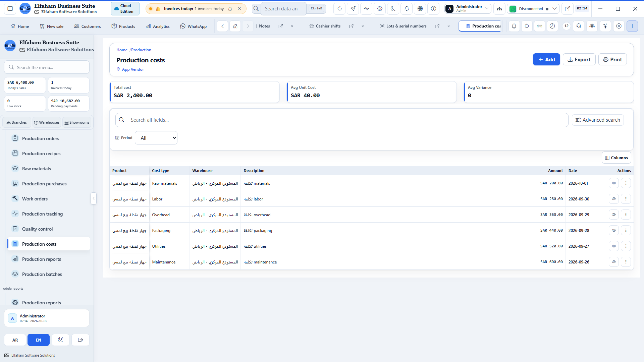Dismiss the Invoices today notification
Screen dimensions: 644x362
click(x=239, y=9)
